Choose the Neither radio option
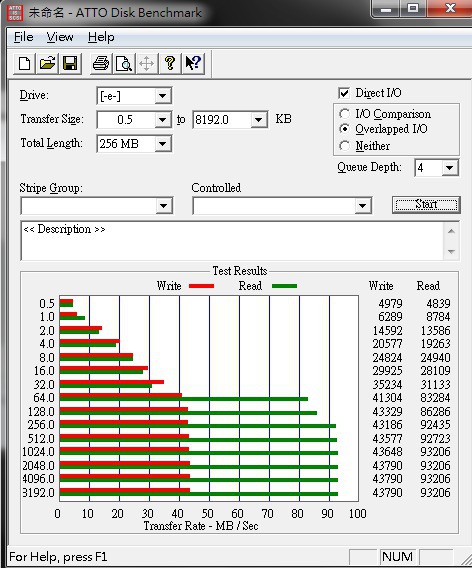Screen dimensions: 472x568 point(344,146)
